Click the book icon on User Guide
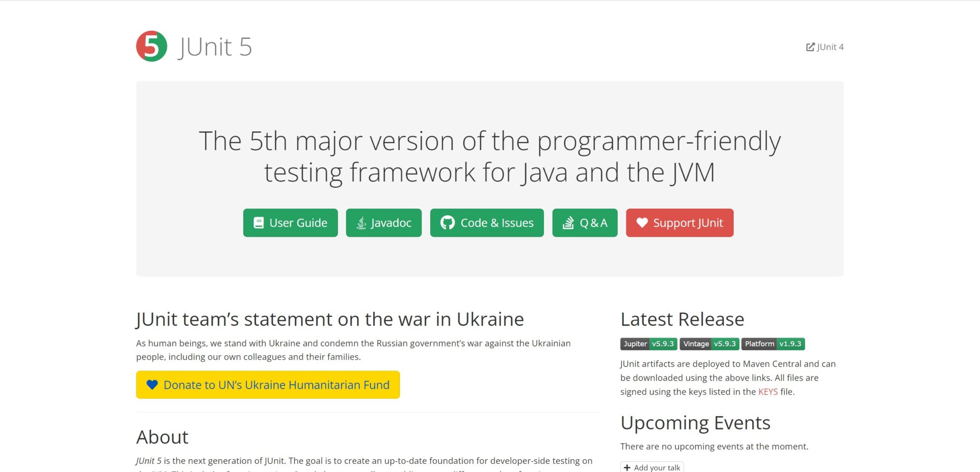 click(x=258, y=223)
